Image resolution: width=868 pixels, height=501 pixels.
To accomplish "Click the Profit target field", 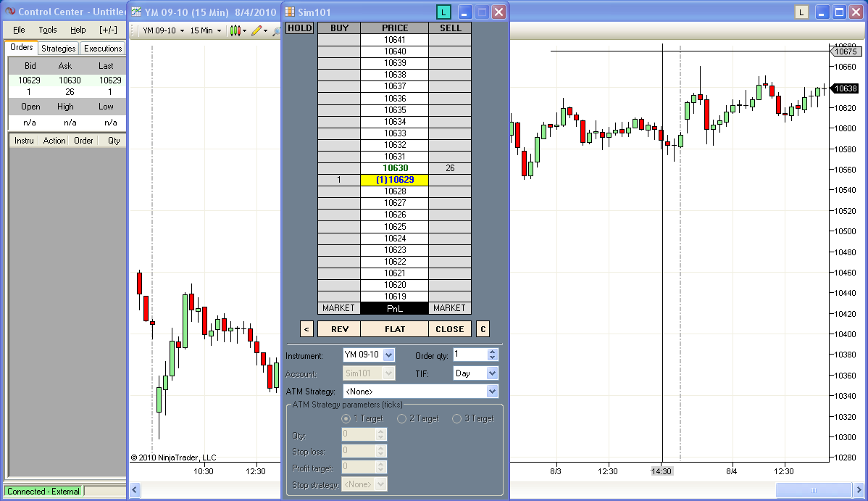I will tap(359, 467).
